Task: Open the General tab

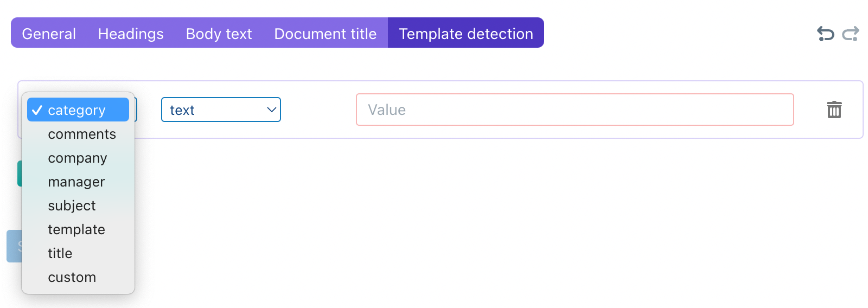Action: (49, 34)
